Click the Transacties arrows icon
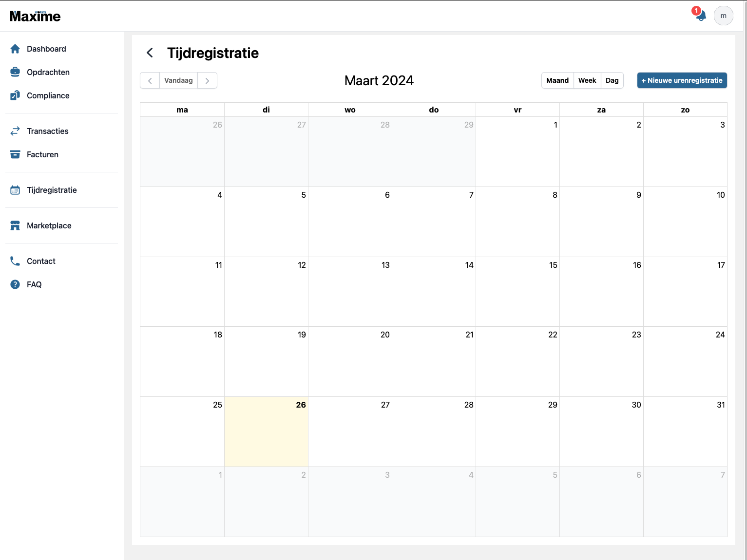This screenshot has height=560, width=747. pos(15,131)
